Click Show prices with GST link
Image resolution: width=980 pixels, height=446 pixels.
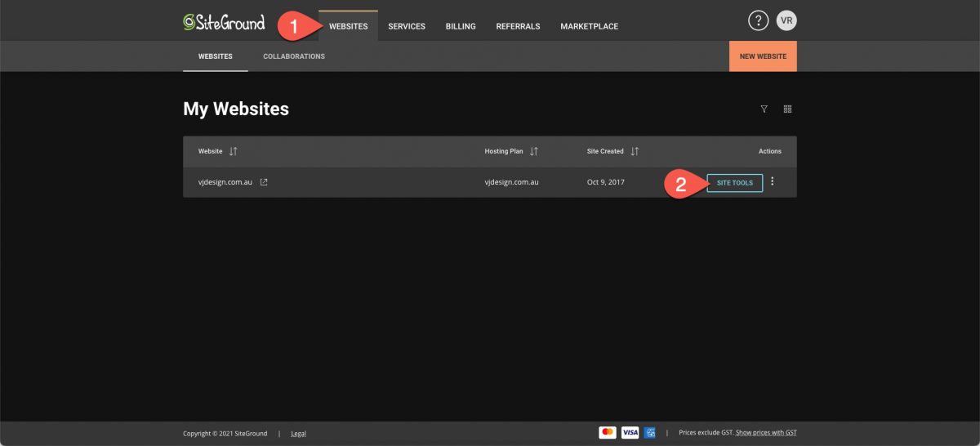click(766, 432)
